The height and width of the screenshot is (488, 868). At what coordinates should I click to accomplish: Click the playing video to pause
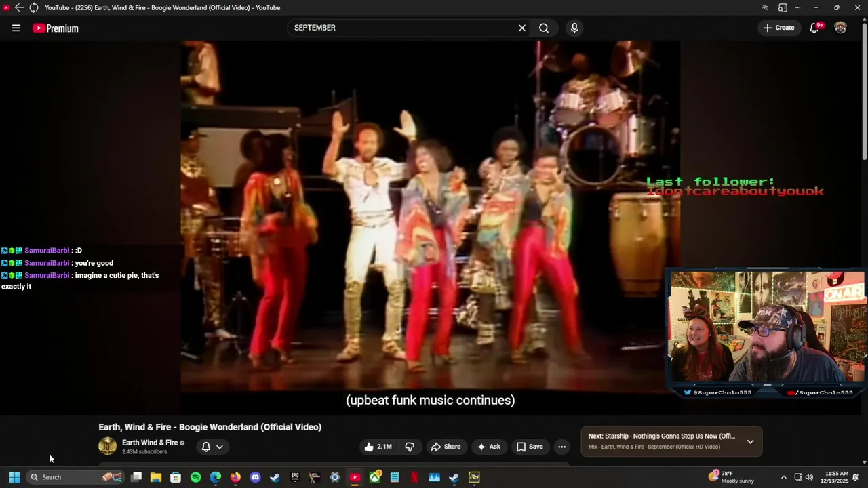tap(430, 216)
